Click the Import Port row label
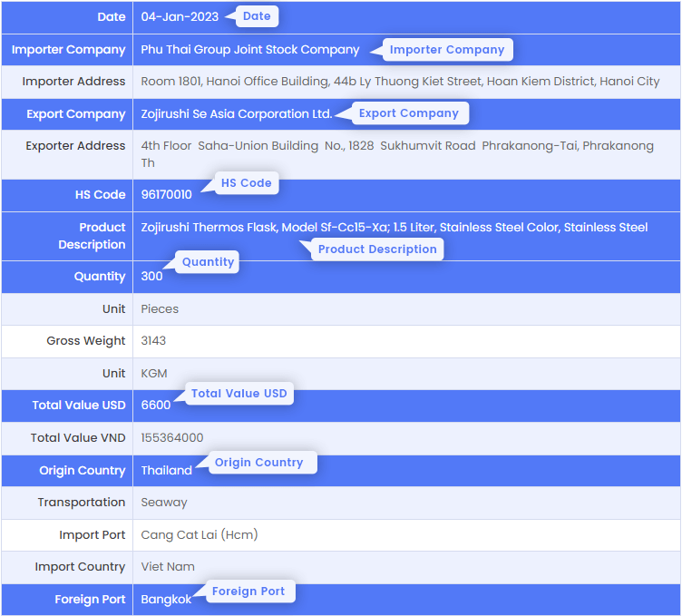Viewport: 682px width, 616px height. 93,534
